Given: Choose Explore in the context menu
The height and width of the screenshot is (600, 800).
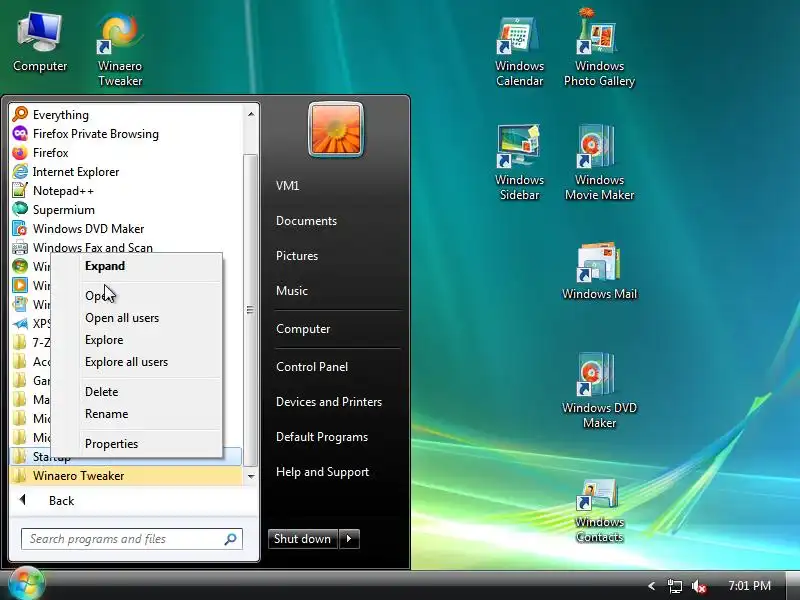Looking at the screenshot, I should pyautogui.click(x=136, y=340).
